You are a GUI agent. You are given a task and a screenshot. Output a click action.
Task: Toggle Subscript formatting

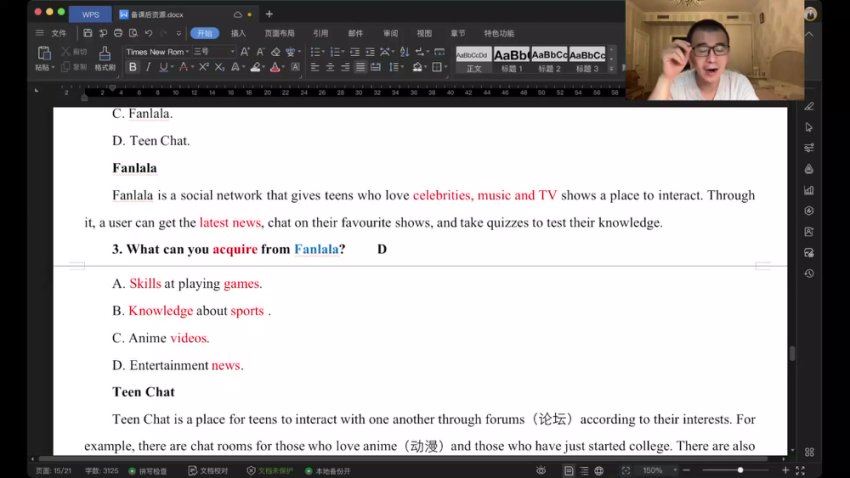coord(220,67)
